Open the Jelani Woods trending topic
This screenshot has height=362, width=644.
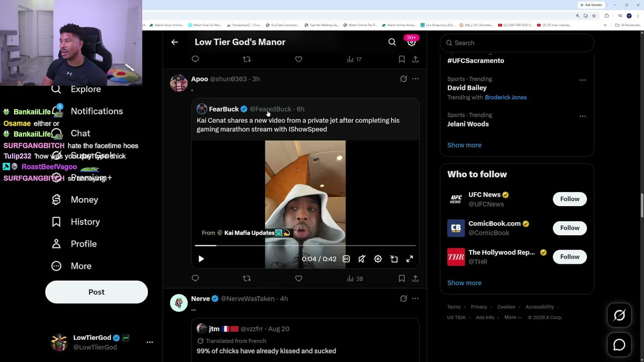coord(468,124)
